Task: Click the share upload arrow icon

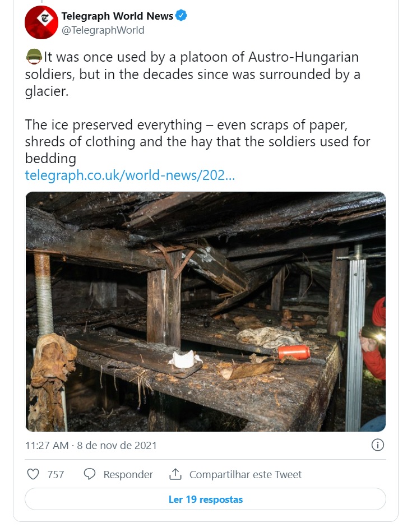Action: (x=175, y=474)
